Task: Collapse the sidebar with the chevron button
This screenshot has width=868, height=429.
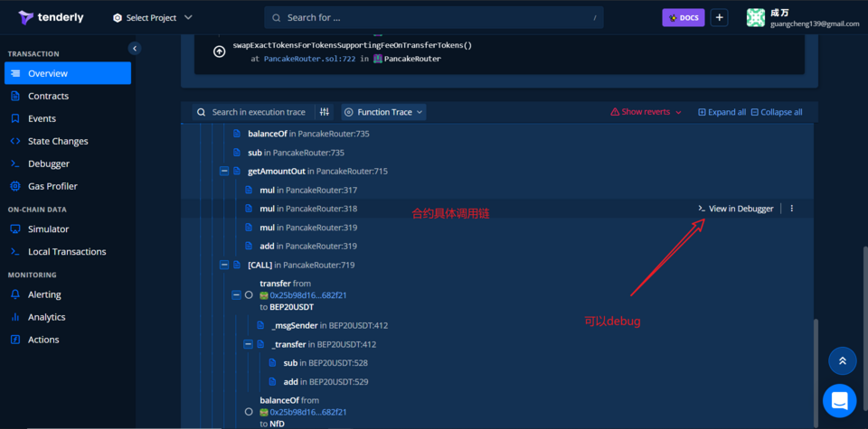Action: pyautogui.click(x=135, y=48)
